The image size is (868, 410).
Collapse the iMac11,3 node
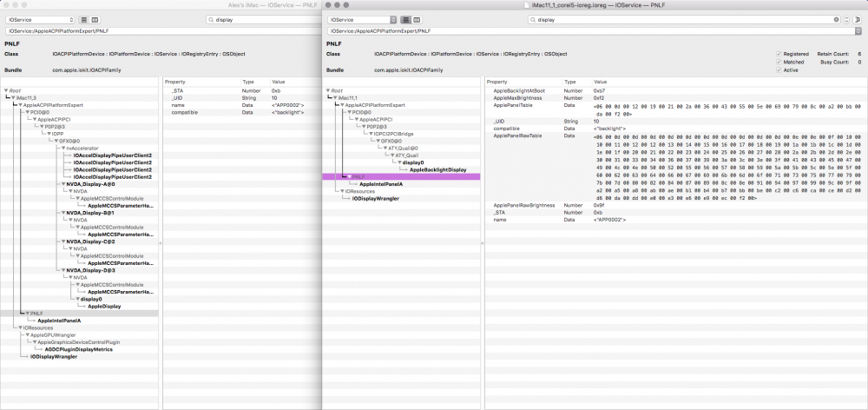(x=13, y=97)
